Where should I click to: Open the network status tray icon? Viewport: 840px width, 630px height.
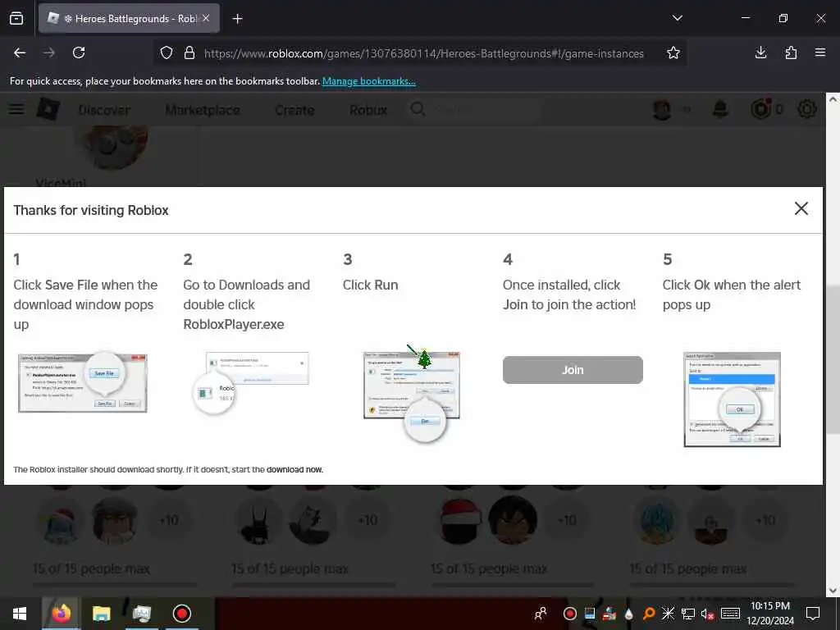pos(688,614)
